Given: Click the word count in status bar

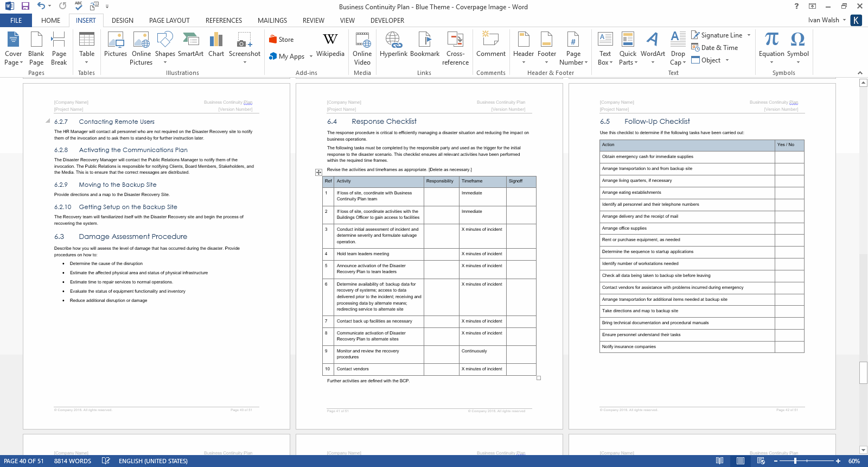Looking at the screenshot, I should tap(73, 461).
